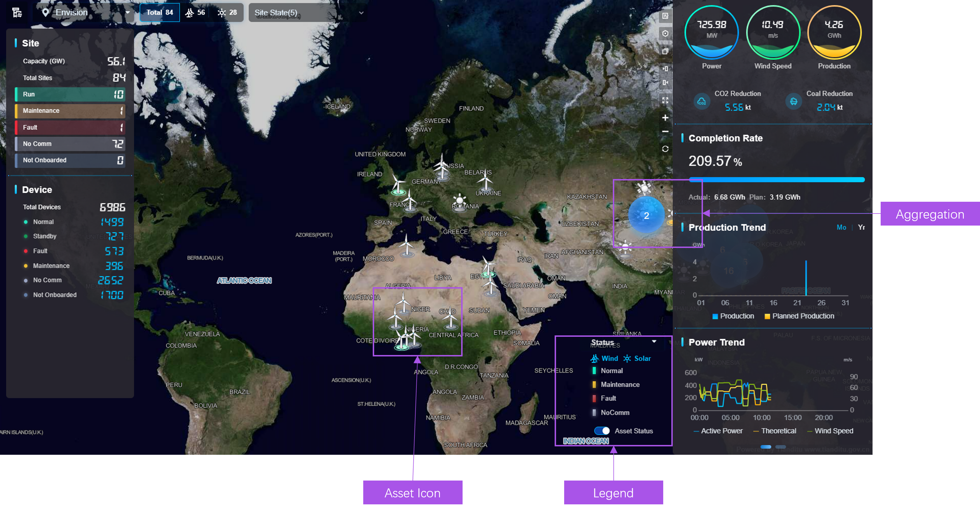The width and height of the screenshot is (980, 508).
Task: Click the zoom-in plus icon on the map
Action: pyautogui.click(x=666, y=118)
